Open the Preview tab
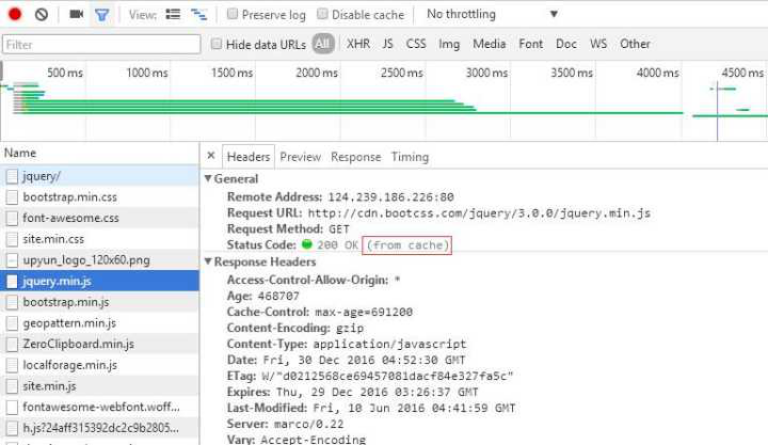This screenshot has height=445, width=768. [x=300, y=157]
